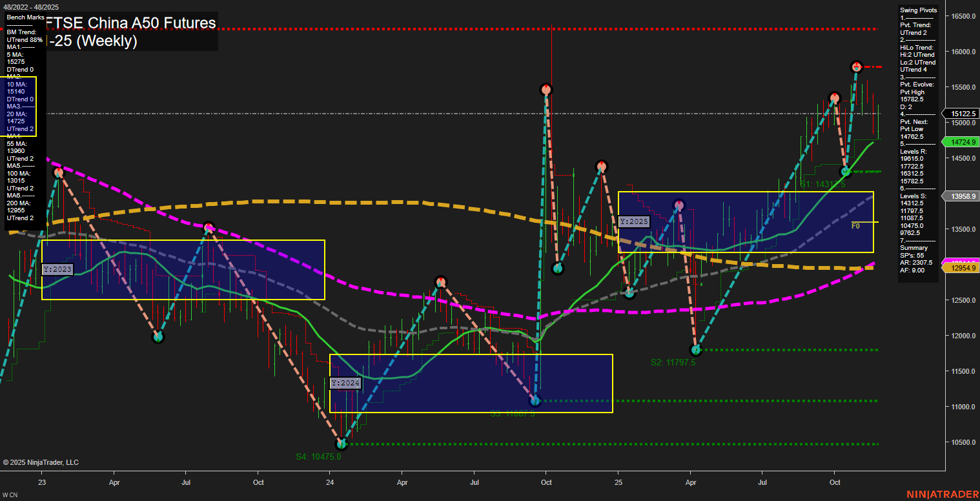Select the 14725 value under 20 MA
Screen dimensions: 980x501
coord(15,121)
